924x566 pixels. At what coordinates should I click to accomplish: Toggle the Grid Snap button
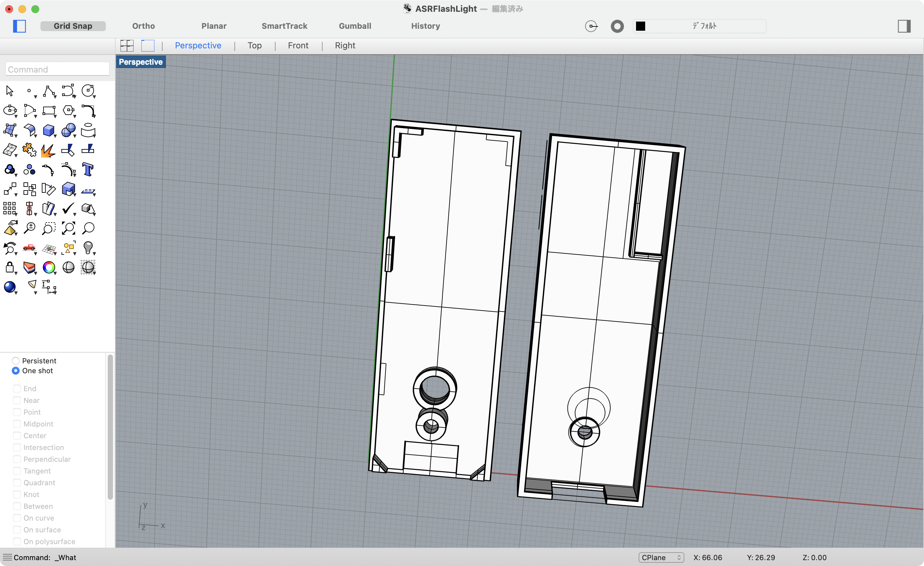click(73, 26)
